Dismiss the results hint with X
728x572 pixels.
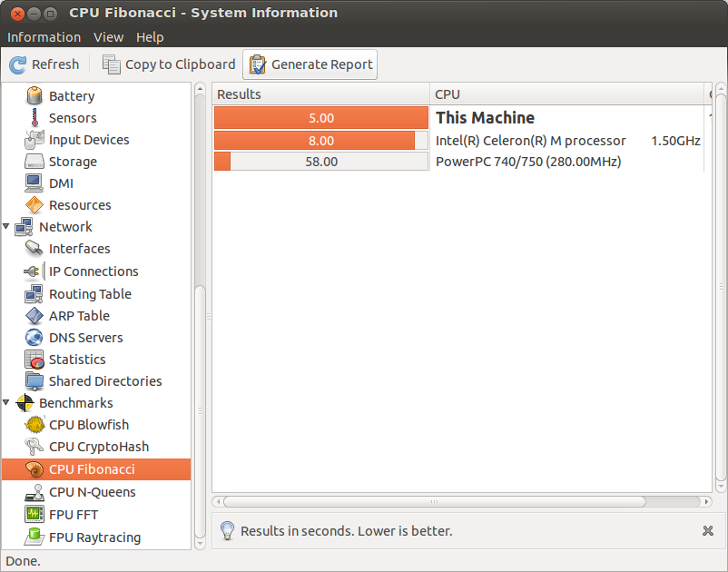click(707, 530)
